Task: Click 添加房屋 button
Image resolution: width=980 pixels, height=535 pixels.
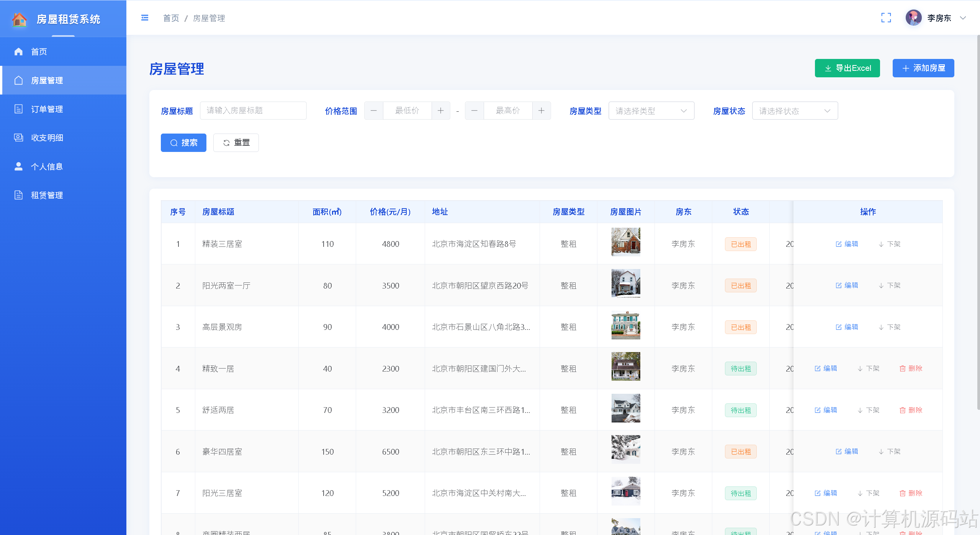Action: tap(923, 68)
